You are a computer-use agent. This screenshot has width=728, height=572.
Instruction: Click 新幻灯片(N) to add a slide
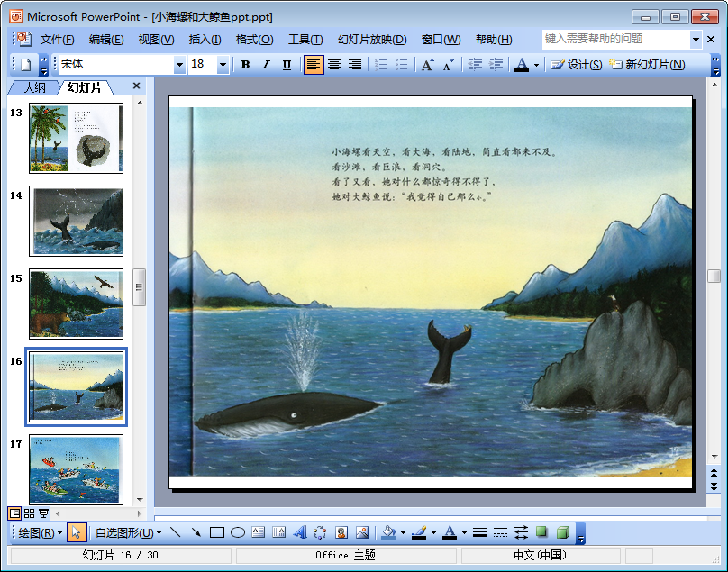click(647, 65)
